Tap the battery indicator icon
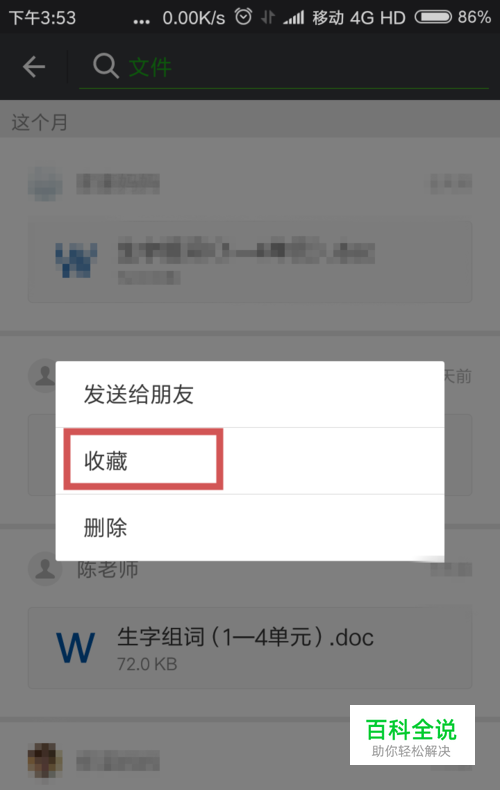500x790 pixels. pos(433,17)
